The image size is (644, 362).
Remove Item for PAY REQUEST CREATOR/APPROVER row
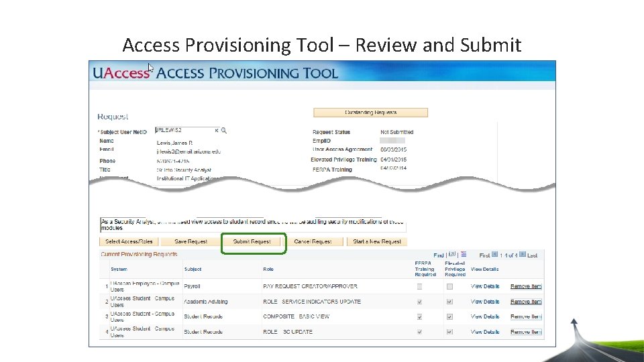pos(526,286)
